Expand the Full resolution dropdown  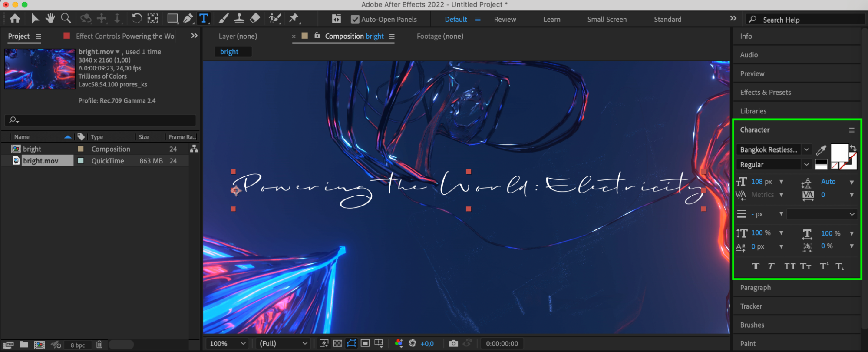click(283, 343)
